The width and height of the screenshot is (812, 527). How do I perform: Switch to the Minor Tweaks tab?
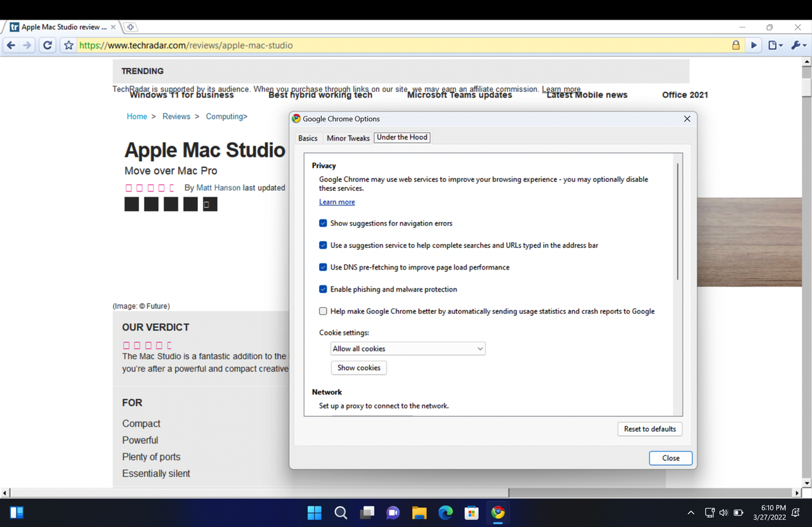coord(348,138)
